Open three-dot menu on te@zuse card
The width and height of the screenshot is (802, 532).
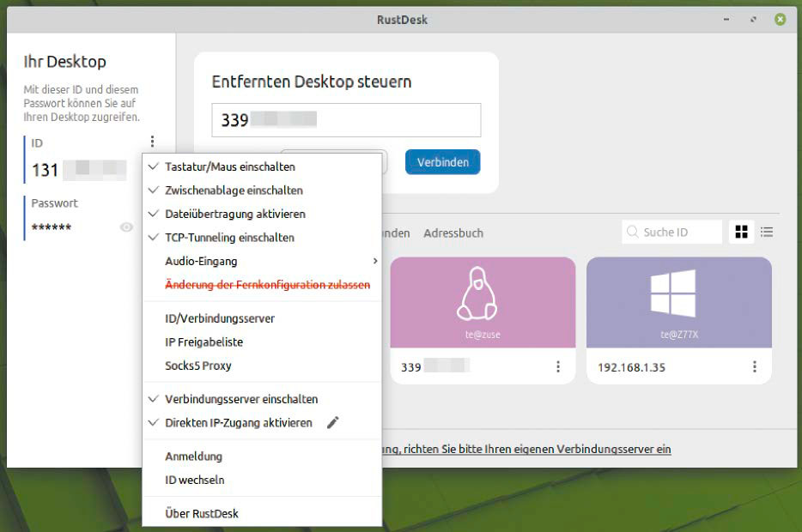pyautogui.click(x=558, y=366)
